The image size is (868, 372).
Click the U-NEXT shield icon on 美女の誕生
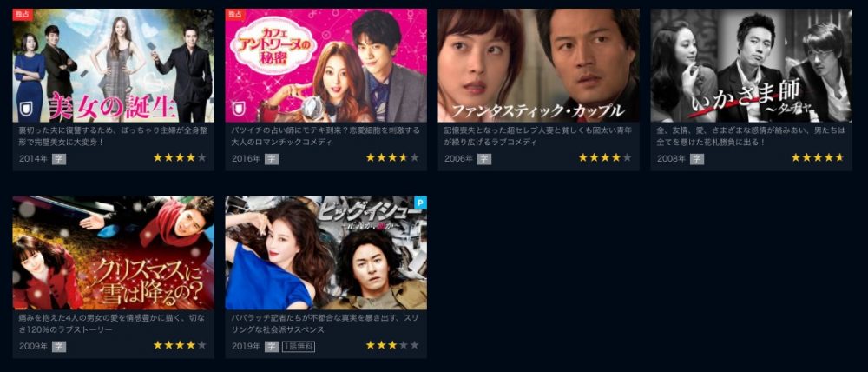point(25,110)
